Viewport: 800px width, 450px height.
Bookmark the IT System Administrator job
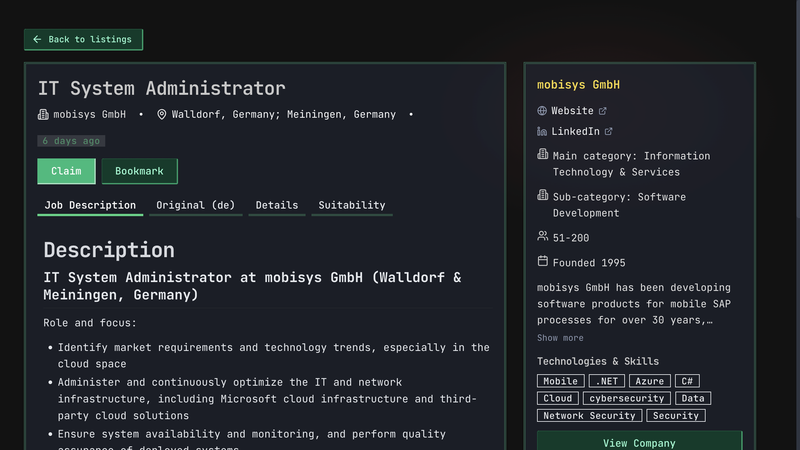139,171
